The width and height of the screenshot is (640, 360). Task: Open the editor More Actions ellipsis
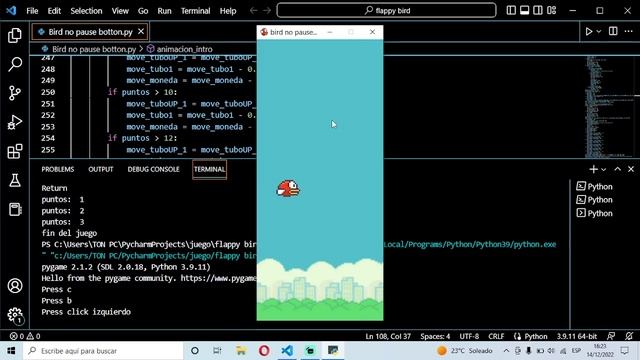[x=629, y=31]
